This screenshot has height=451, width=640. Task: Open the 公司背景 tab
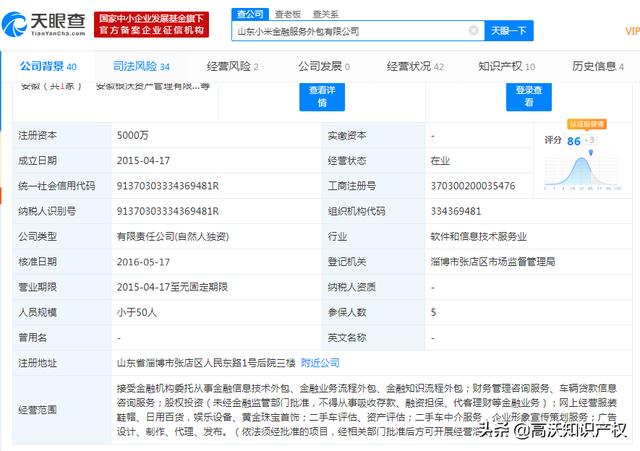[x=48, y=66]
